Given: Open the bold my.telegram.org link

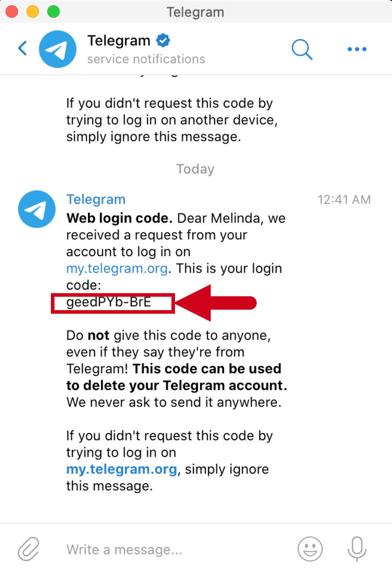Looking at the screenshot, I should (x=122, y=469).
